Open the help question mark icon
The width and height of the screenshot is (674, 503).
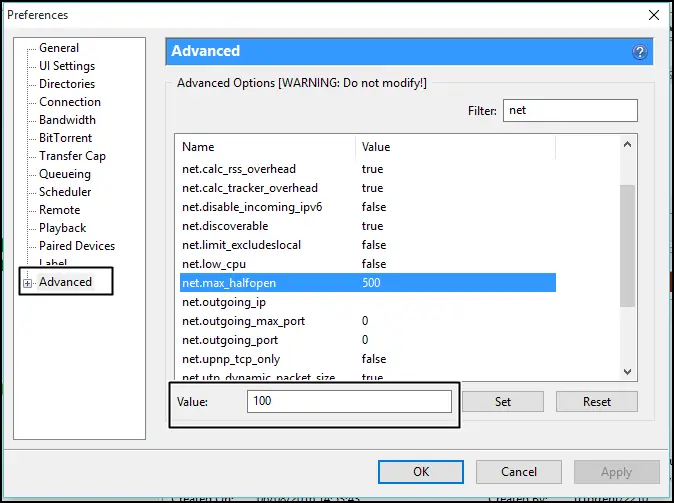[x=640, y=52]
